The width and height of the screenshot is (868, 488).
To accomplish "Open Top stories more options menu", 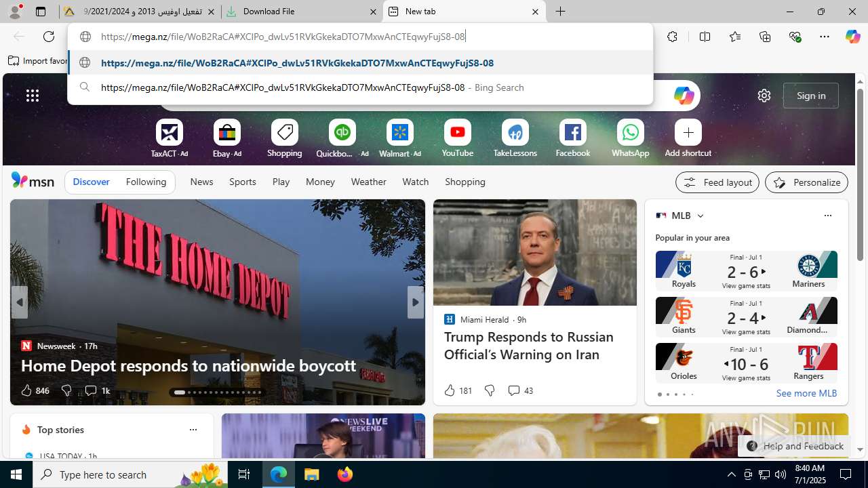I will click(193, 430).
